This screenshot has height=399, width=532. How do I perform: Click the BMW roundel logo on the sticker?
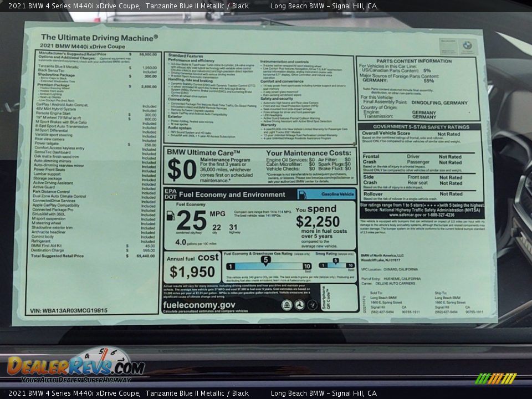pos(467,45)
